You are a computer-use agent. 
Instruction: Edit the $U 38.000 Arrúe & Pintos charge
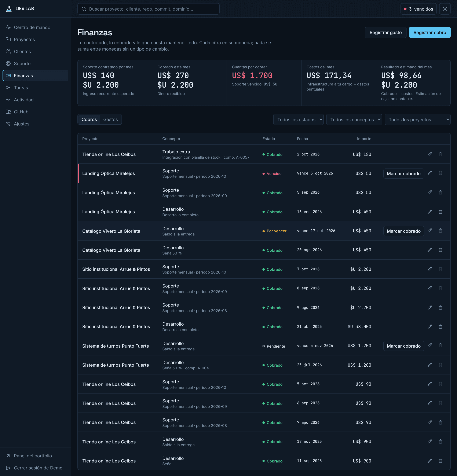click(429, 327)
